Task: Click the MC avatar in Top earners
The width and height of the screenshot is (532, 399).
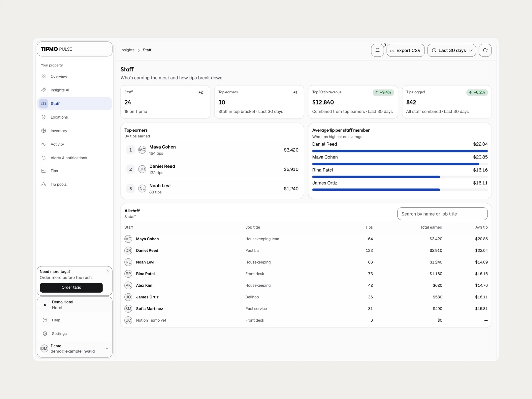Action: pyautogui.click(x=142, y=150)
